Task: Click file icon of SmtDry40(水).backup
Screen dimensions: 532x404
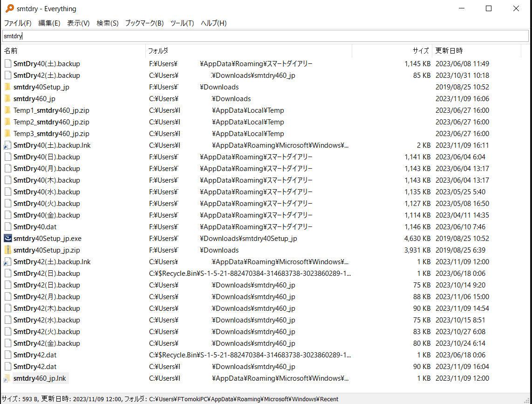Action: click(8, 192)
